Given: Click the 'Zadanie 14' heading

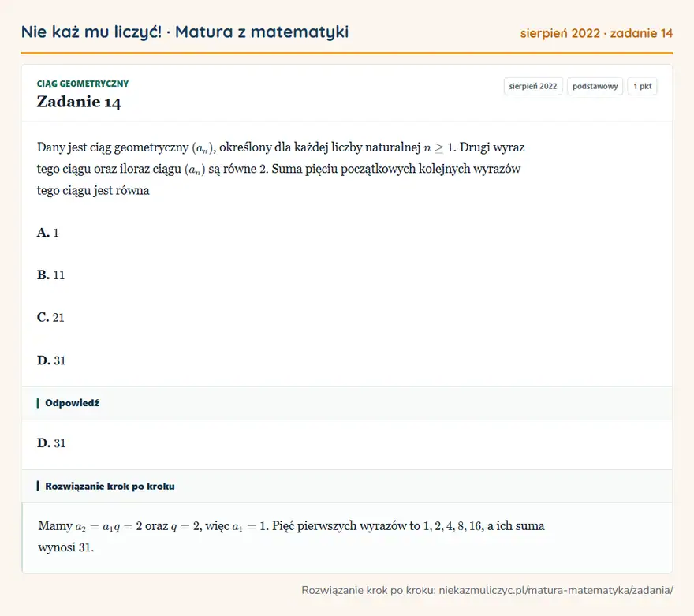Looking at the screenshot, I should pos(79,102).
